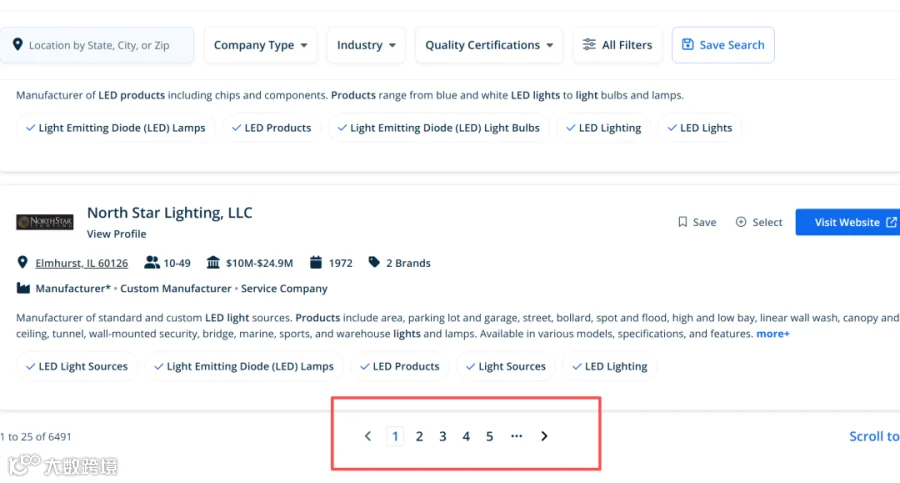900x483 pixels.
Task: Toggle the LED Light Sources tag chip
Action: [x=77, y=366]
